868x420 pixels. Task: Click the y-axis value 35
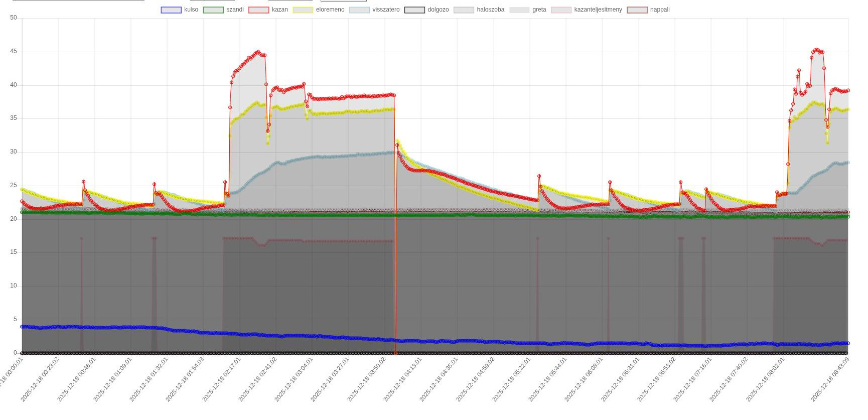tap(14, 118)
